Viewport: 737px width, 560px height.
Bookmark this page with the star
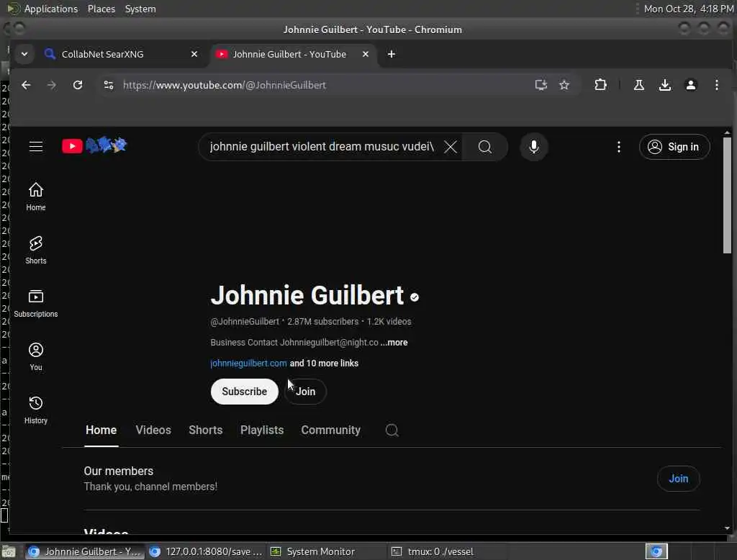pyautogui.click(x=564, y=85)
